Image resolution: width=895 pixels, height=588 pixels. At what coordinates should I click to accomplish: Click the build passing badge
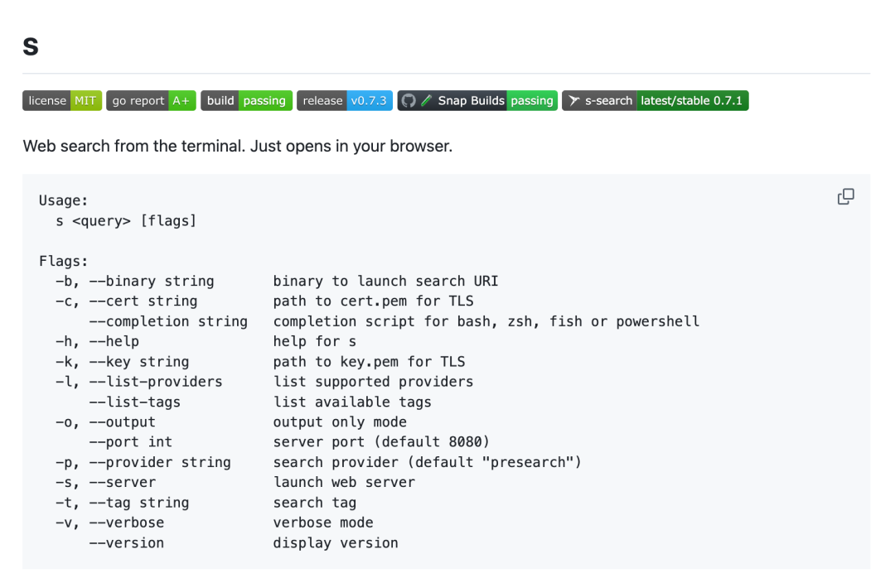click(x=246, y=101)
